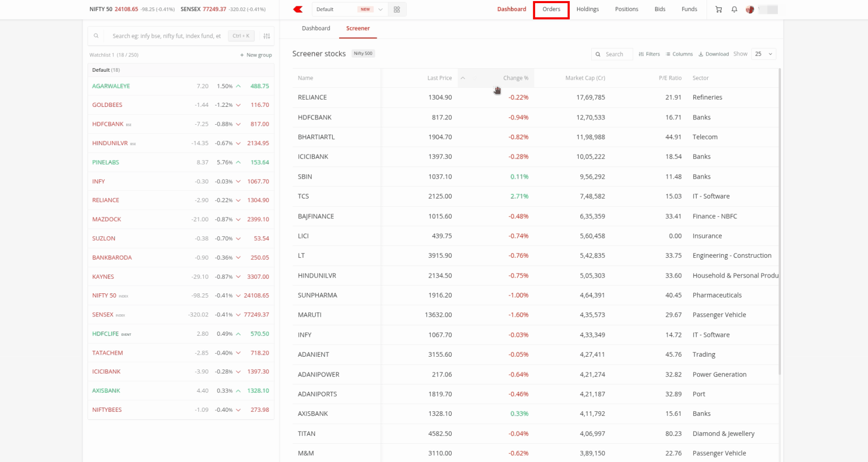Open the Show 25 rows dropdown

[x=764, y=54]
